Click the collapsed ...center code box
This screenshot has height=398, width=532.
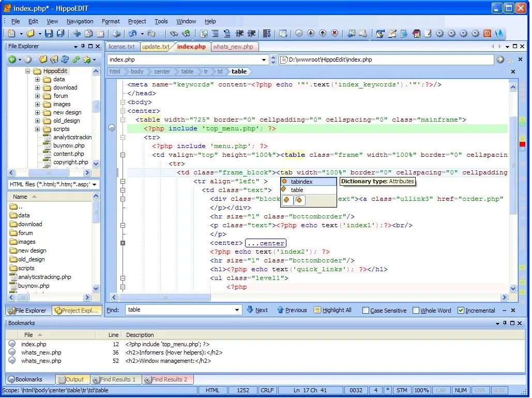tap(266, 243)
